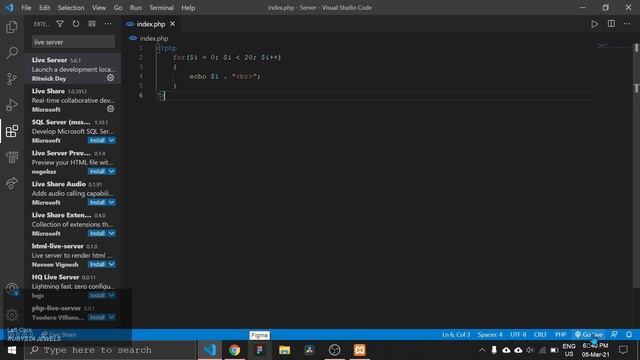Viewport: 640px width, 360px height.
Task: Refresh the extensions list
Action: pyautogui.click(x=76, y=24)
